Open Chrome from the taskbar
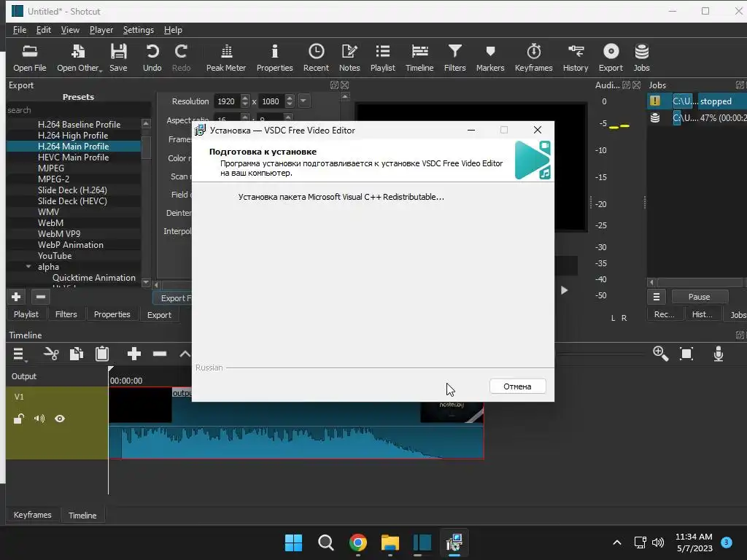Image resolution: width=747 pixels, height=560 pixels. 357,542
